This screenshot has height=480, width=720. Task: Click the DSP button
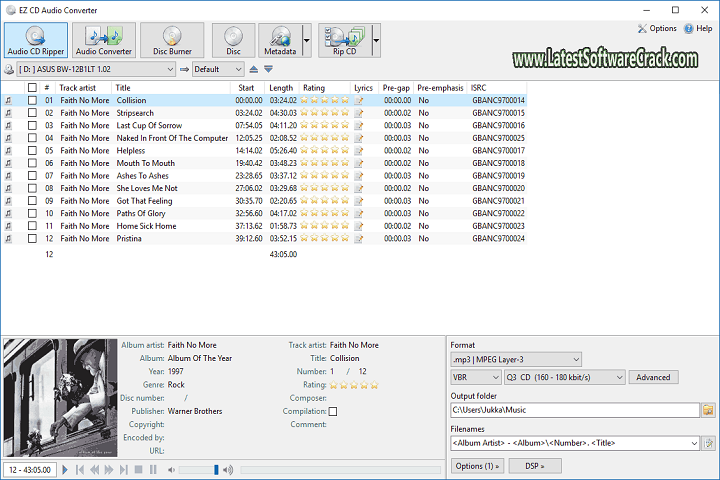click(x=534, y=466)
